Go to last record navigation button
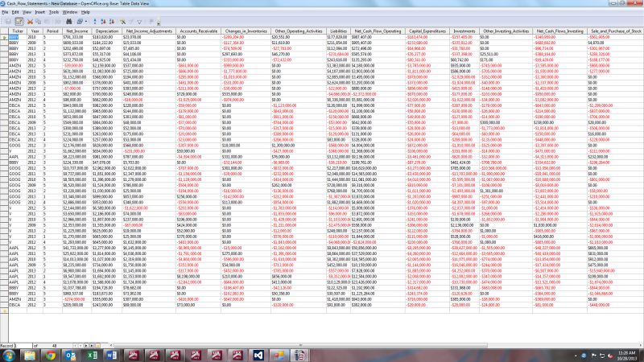The width and height of the screenshot is (644, 362). [x=92, y=346]
